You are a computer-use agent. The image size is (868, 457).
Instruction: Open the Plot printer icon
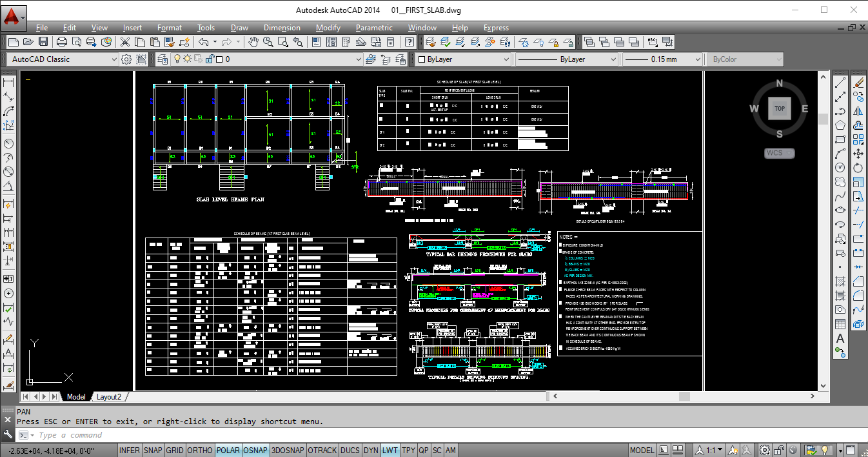(62, 42)
